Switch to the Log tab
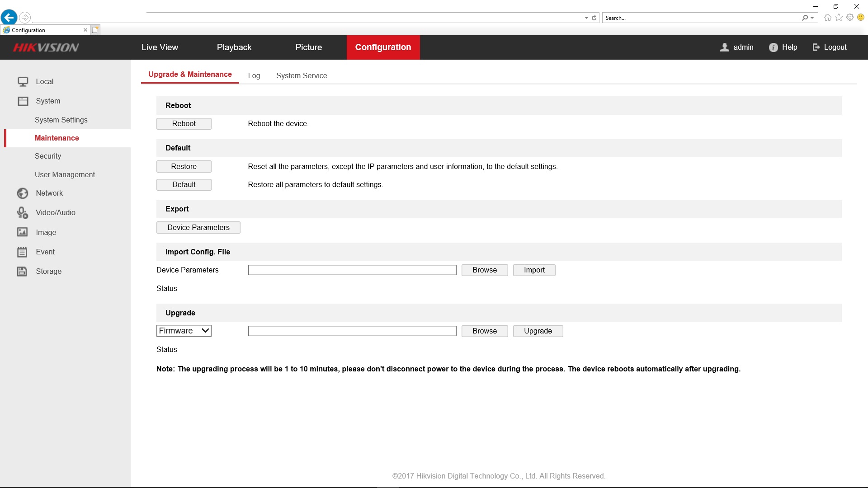Screen dimensions: 868x488 254,76
